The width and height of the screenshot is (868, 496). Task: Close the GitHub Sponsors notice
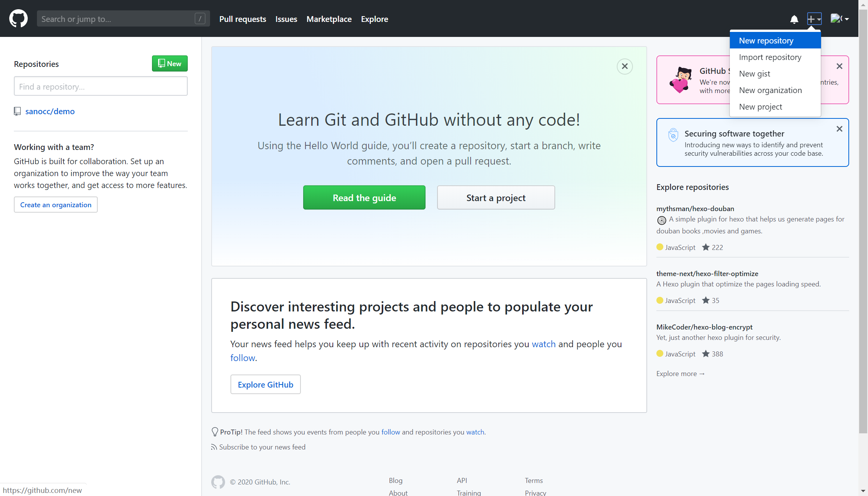click(x=839, y=66)
